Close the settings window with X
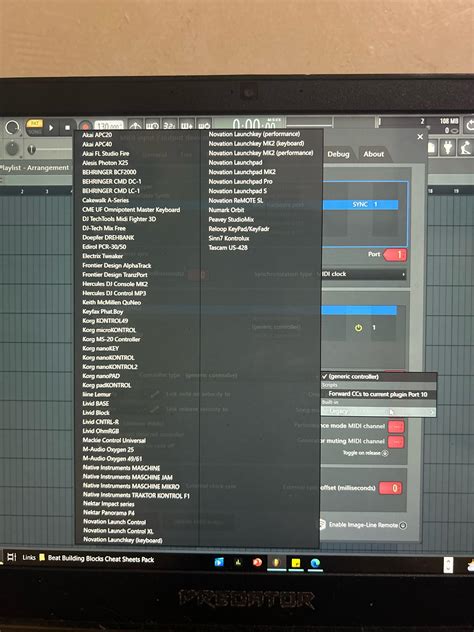The image size is (474, 632). tap(420, 137)
